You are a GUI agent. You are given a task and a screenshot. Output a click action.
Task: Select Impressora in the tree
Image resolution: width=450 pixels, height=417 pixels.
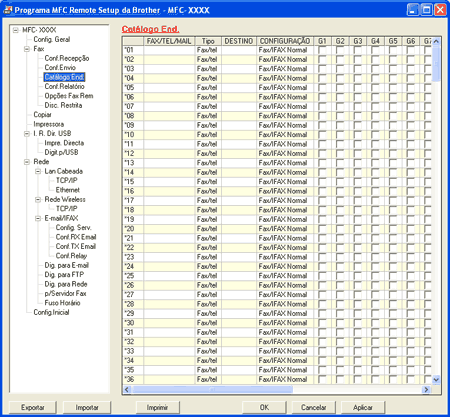coord(49,124)
